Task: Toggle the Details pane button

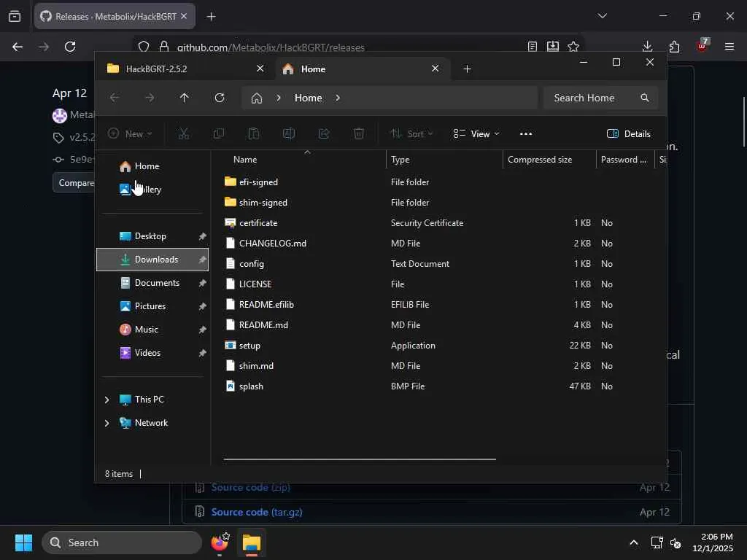Action: (628, 134)
